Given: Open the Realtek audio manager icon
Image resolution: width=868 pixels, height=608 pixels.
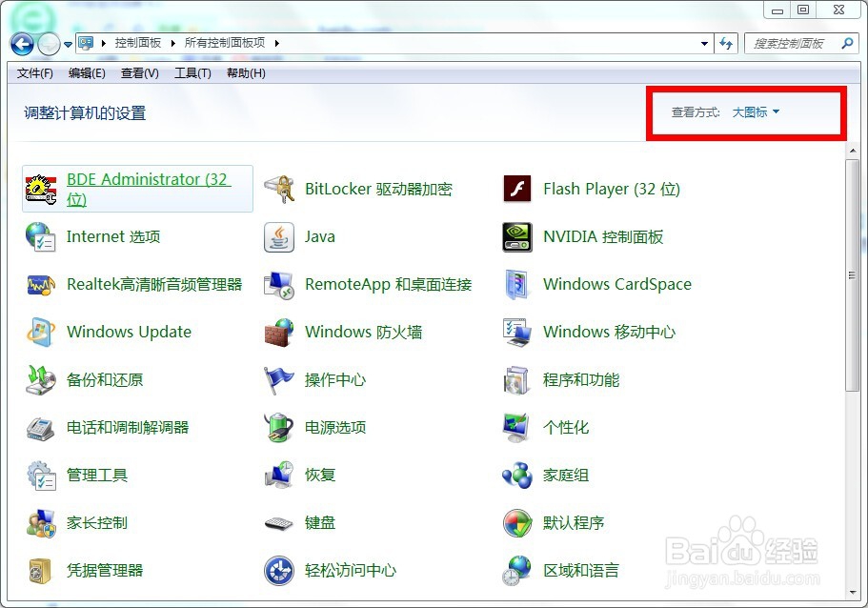Looking at the screenshot, I should [x=40, y=285].
